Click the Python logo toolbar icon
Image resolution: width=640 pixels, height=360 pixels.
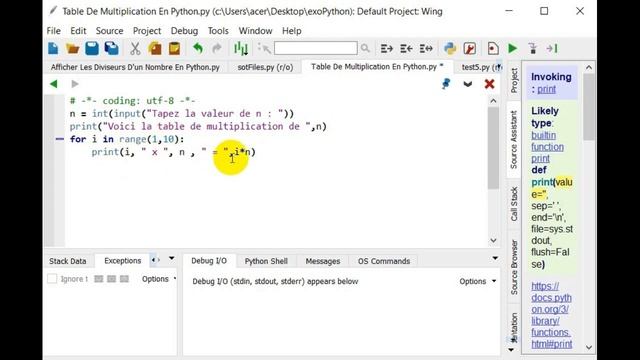point(450,49)
